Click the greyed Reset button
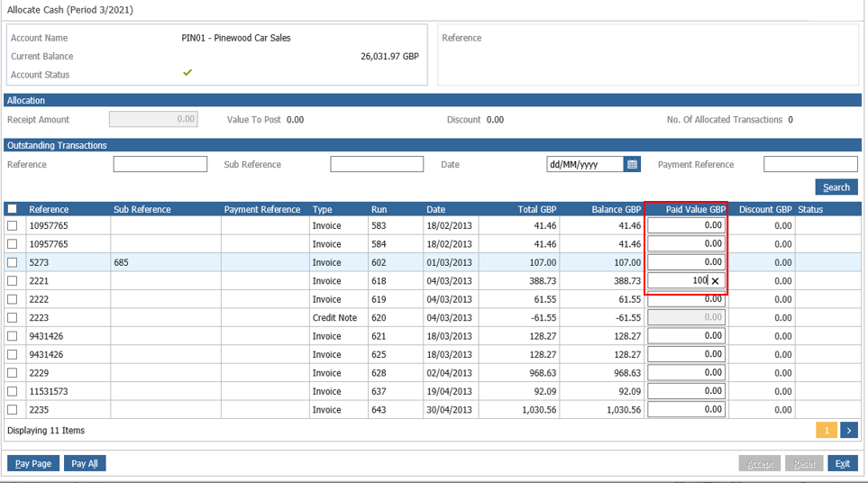868x483 pixels. (x=804, y=463)
